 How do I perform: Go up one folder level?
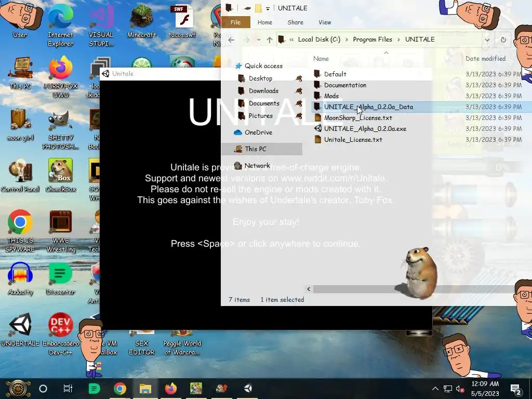coord(270,39)
